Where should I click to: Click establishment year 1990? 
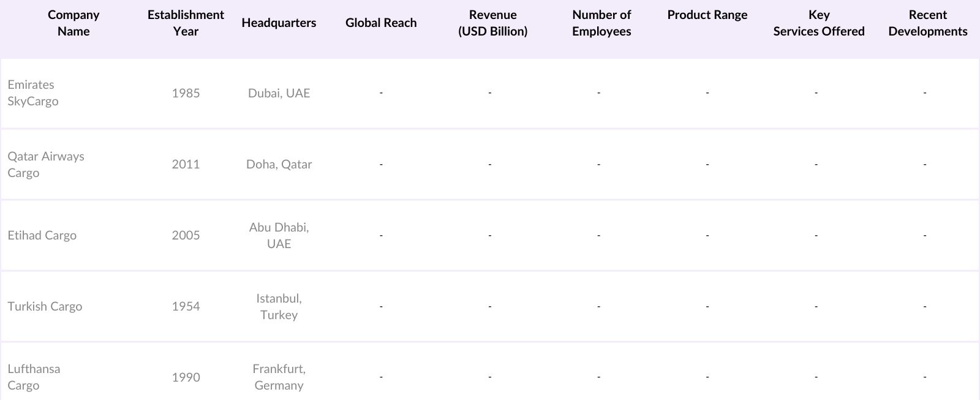tap(186, 377)
